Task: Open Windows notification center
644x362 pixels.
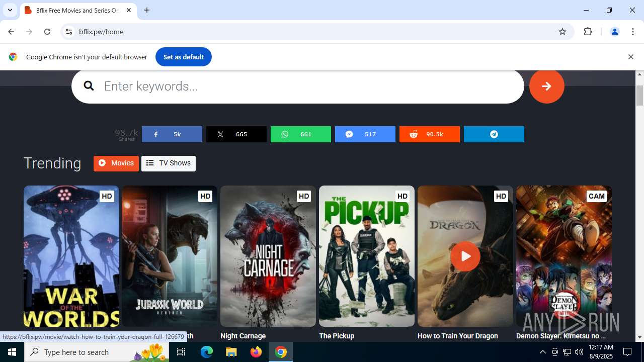Action: pos(627,352)
